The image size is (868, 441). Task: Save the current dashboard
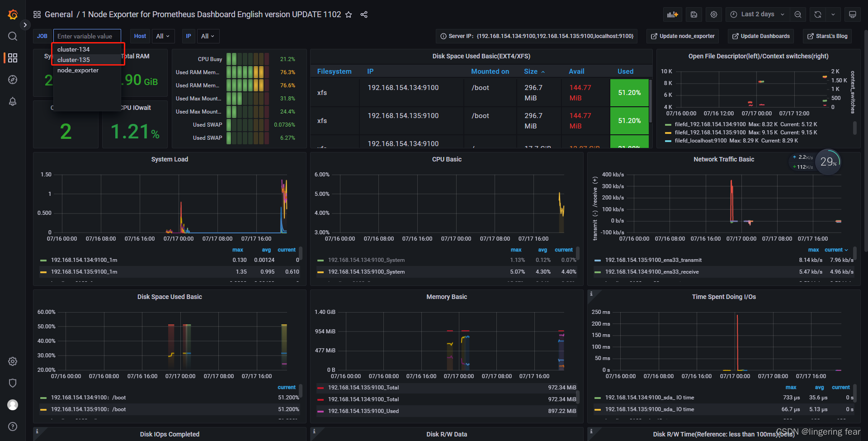[694, 14]
